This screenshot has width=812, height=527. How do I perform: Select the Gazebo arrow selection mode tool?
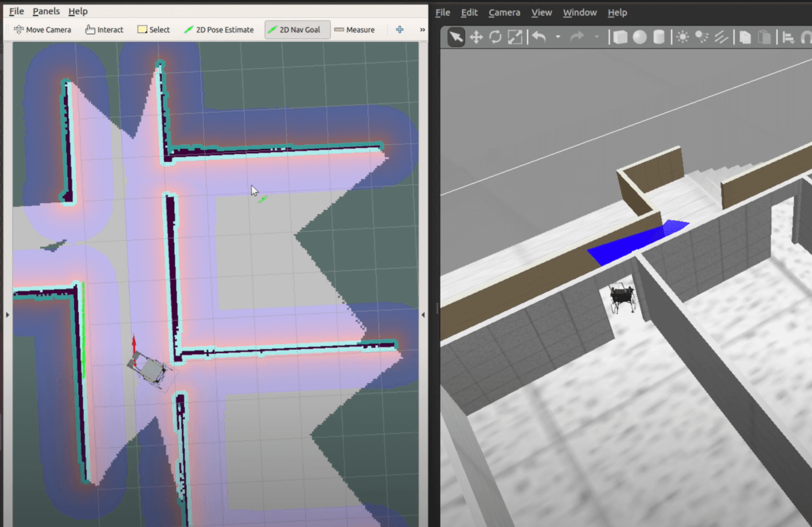pyautogui.click(x=456, y=37)
